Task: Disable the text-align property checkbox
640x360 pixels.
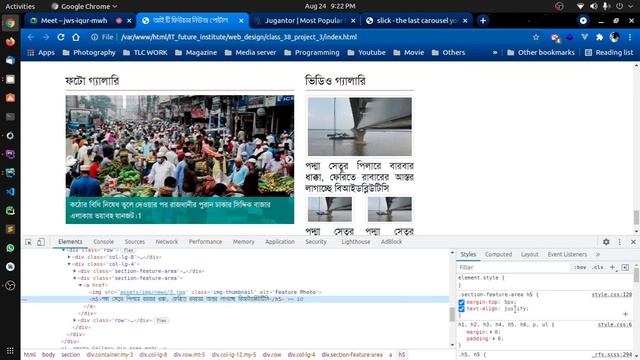Action: (x=461, y=309)
